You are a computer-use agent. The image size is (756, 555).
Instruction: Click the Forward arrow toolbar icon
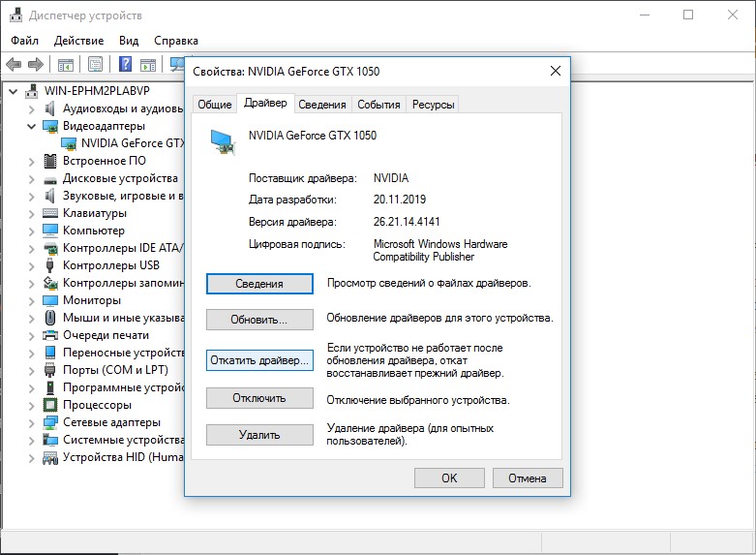click(36, 64)
